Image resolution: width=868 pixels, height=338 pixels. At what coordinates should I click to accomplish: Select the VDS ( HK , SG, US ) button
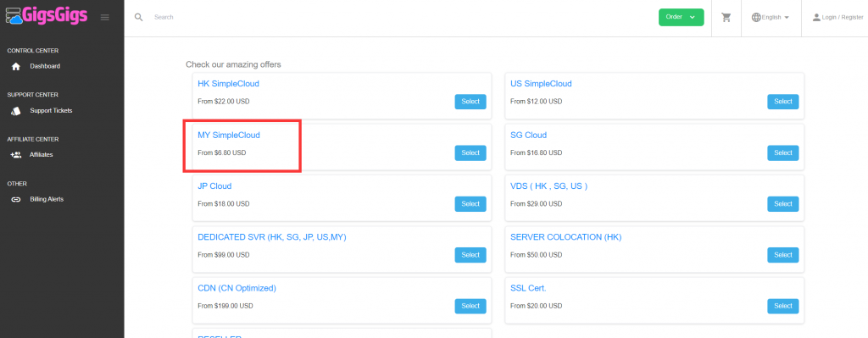pos(782,204)
